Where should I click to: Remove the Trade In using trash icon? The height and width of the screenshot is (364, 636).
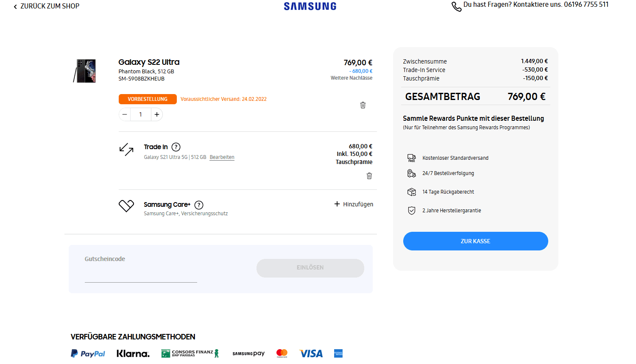click(x=369, y=176)
